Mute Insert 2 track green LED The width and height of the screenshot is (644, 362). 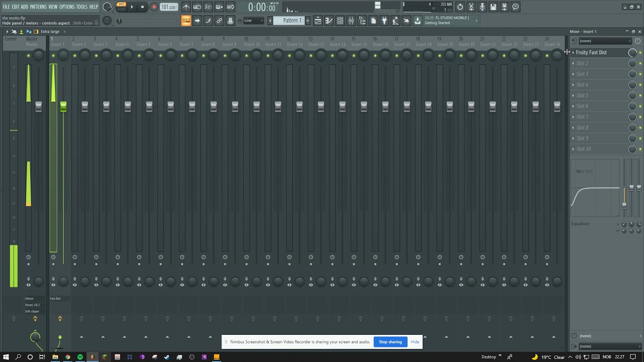tap(74, 55)
